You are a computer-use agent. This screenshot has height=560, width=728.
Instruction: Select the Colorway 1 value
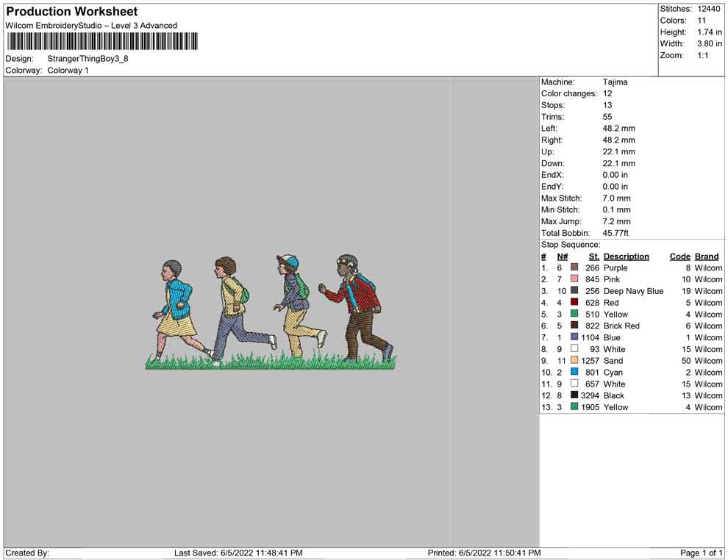[68, 71]
